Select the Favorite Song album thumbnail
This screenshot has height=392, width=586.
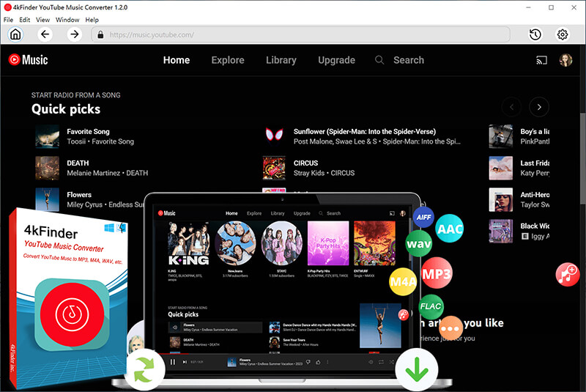47,136
